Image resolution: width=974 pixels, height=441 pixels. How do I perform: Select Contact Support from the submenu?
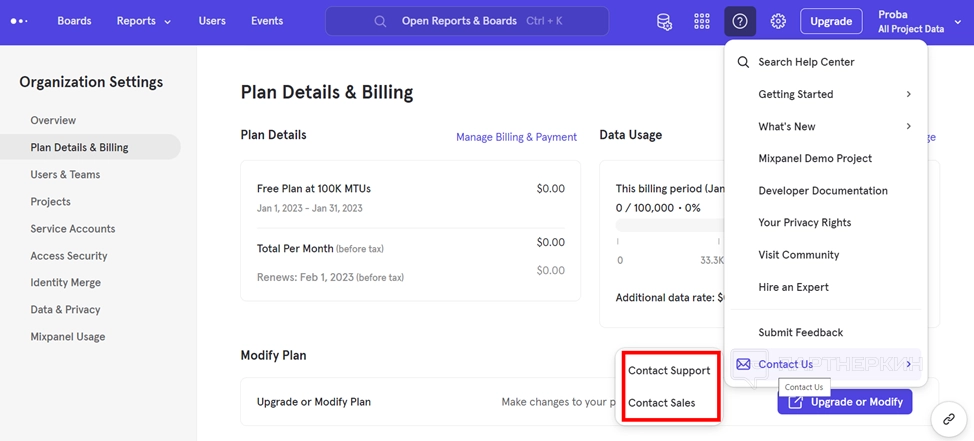click(669, 371)
